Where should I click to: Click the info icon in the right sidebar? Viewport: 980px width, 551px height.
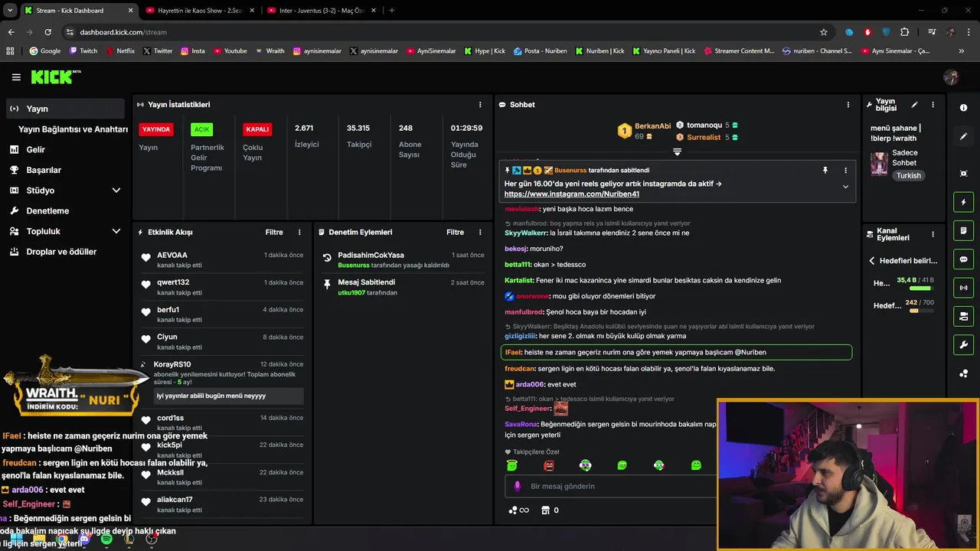pos(963,108)
